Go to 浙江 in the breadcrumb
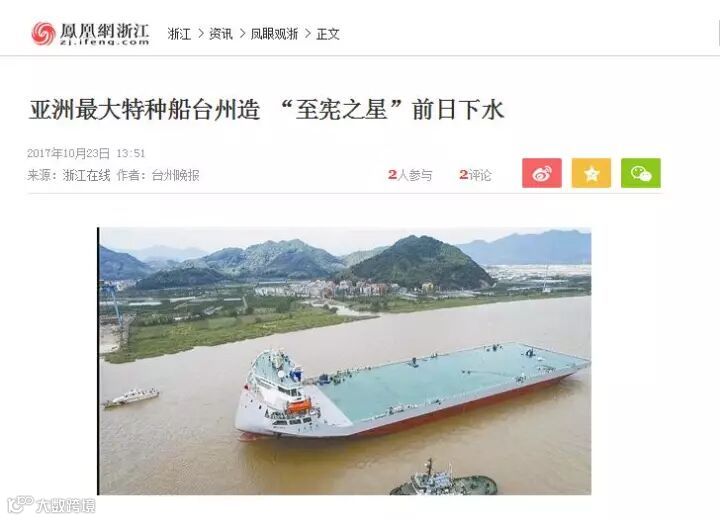 point(179,34)
